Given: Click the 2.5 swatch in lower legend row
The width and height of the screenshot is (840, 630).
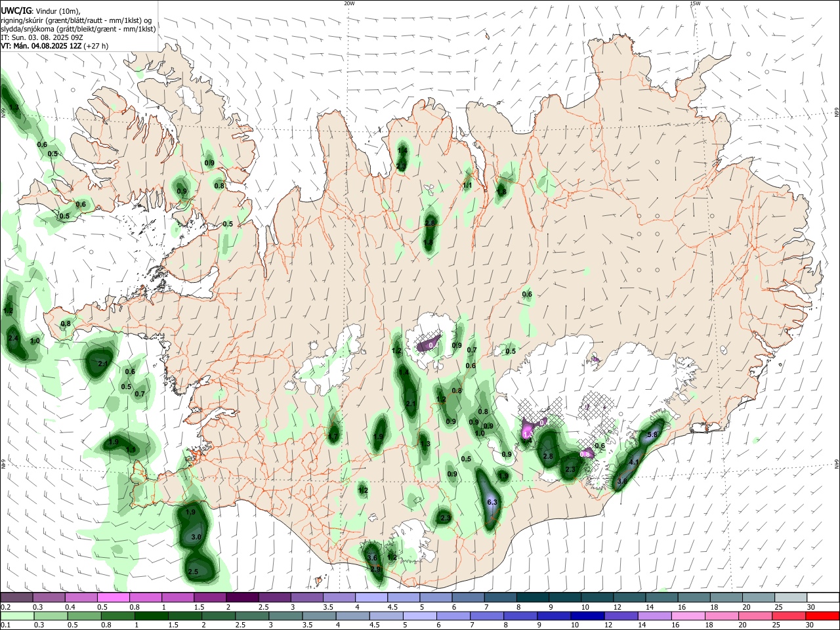Looking at the screenshot, I should 252,616.
